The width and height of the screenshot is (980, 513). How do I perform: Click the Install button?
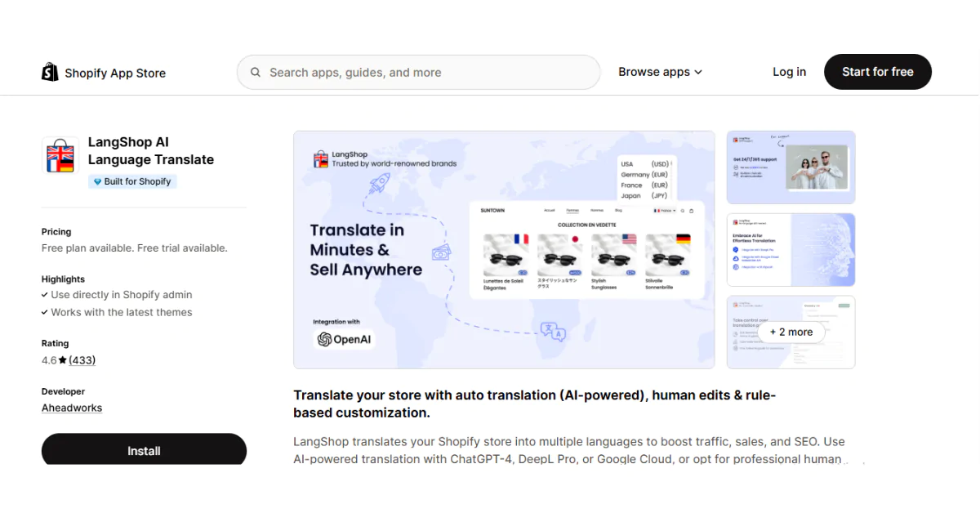144,449
